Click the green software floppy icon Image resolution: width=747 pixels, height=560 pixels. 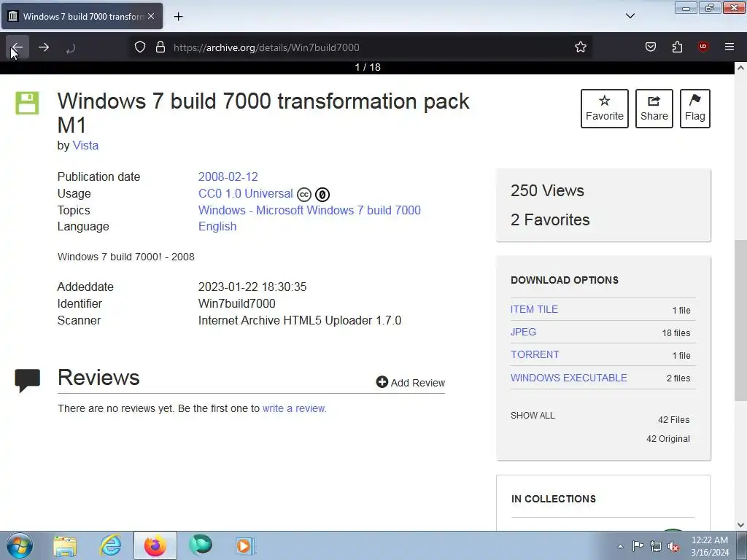(27, 103)
